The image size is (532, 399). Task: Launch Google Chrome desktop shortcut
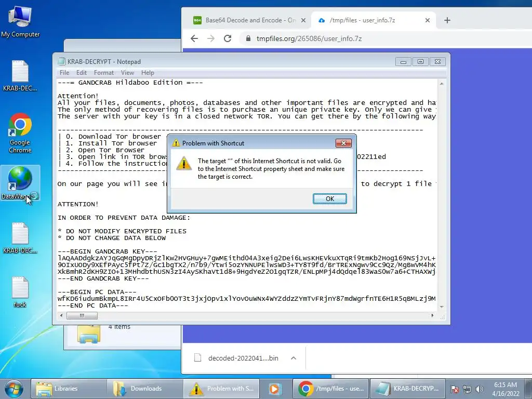20,133
